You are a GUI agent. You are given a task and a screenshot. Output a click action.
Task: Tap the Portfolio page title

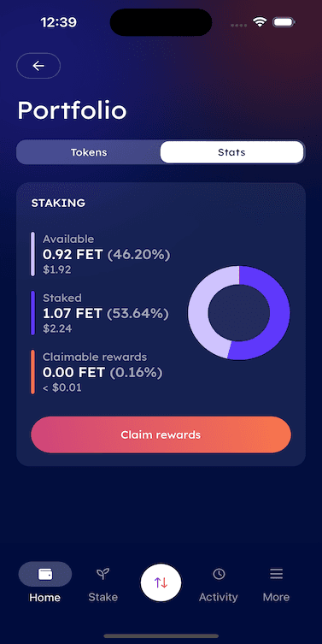coord(73,110)
